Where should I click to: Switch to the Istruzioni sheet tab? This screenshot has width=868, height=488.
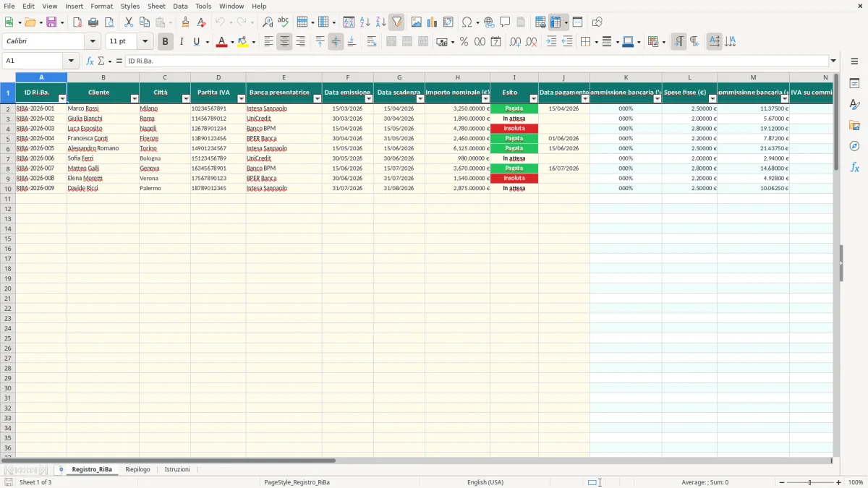point(177,469)
